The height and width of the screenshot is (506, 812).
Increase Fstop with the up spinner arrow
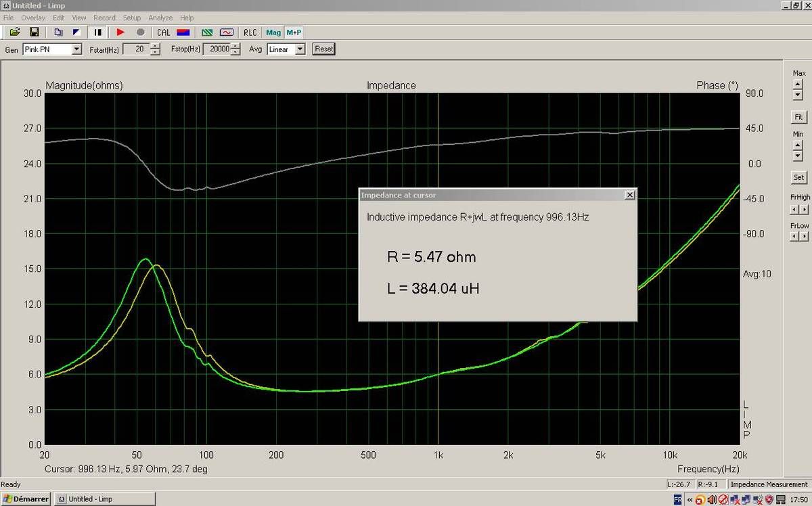235,46
